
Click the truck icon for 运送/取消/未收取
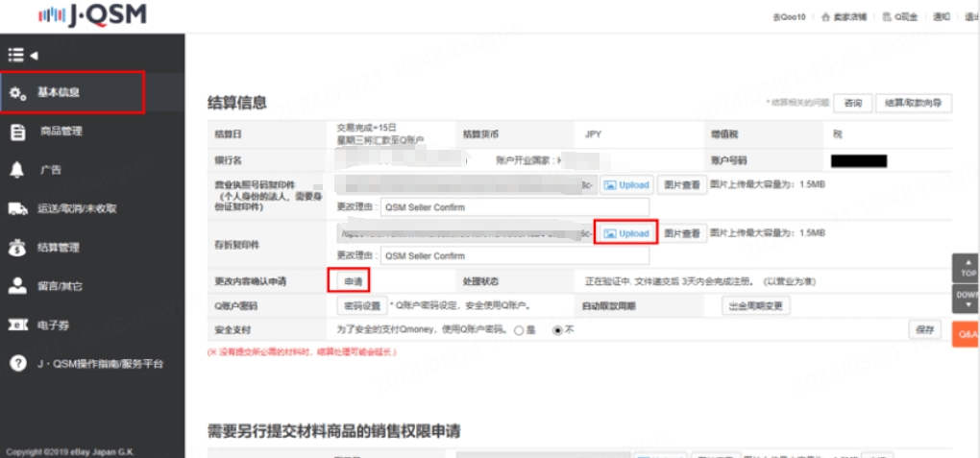[x=17, y=208]
